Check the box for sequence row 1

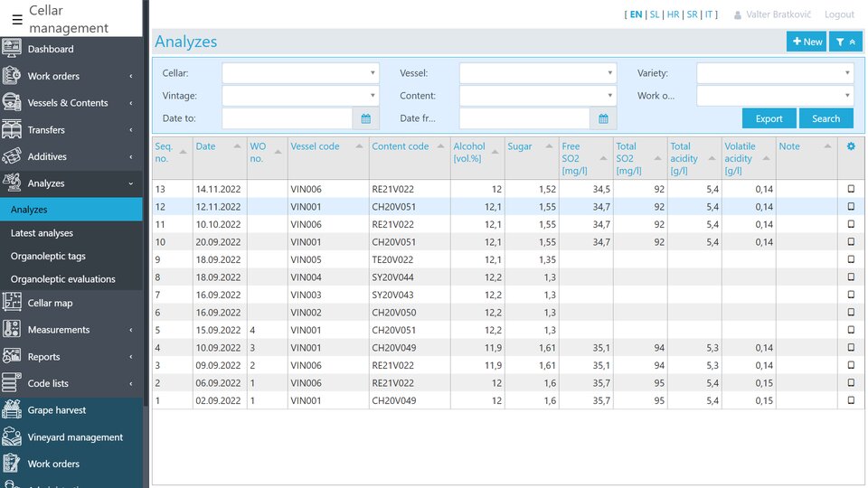[850, 400]
